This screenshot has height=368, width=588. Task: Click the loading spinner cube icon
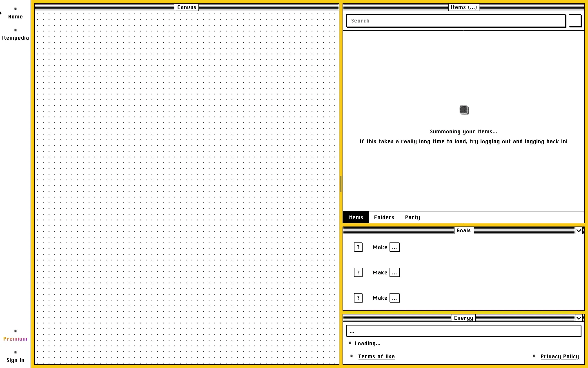click(464, 110)
